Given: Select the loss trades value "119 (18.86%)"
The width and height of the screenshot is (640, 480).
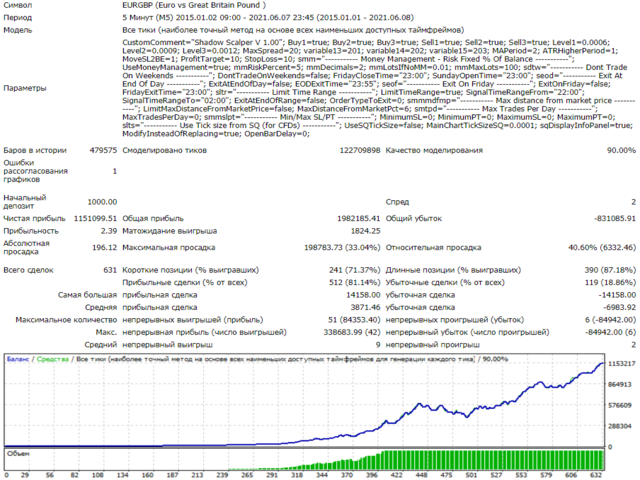Looking at the screenshot, I should pyautogui.click(x=610, y=282).
